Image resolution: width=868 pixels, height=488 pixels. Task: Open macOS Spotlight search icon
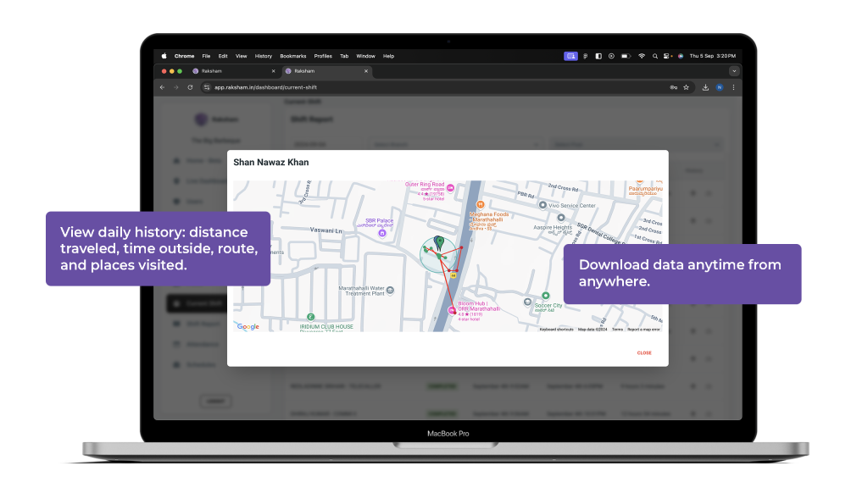[x=654, y=56]
